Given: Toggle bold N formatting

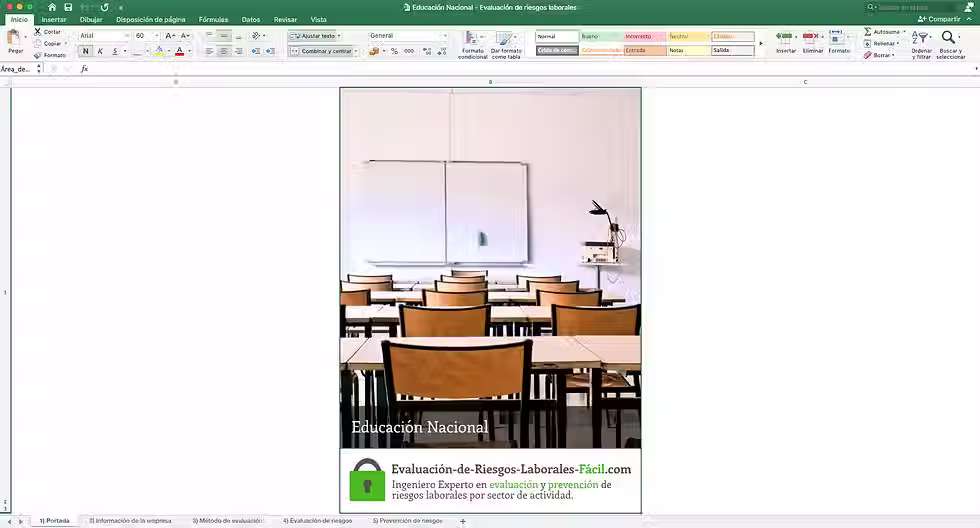Looking at the screenshot, I should click(86, 51).
